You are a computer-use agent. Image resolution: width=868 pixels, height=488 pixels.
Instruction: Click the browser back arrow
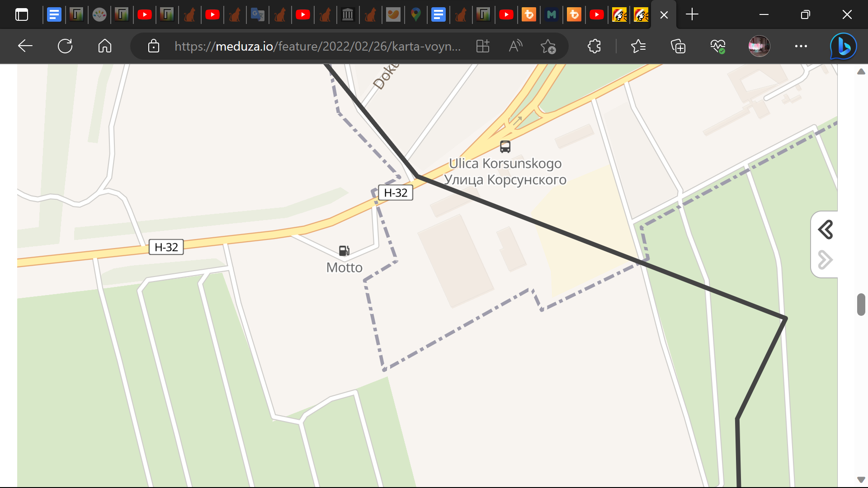pyautogui.click(x=25, y=46)
